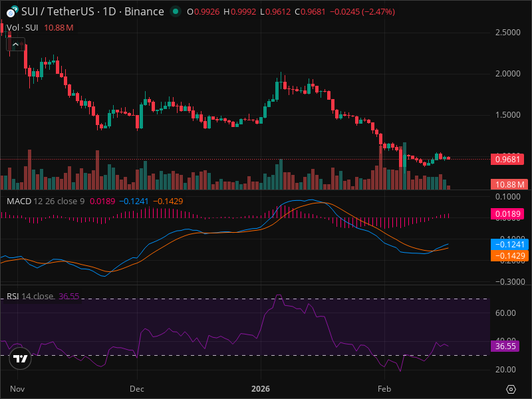Select the MACD 12 26 close 9 legend
532x399 pixels.
(45, 201)
